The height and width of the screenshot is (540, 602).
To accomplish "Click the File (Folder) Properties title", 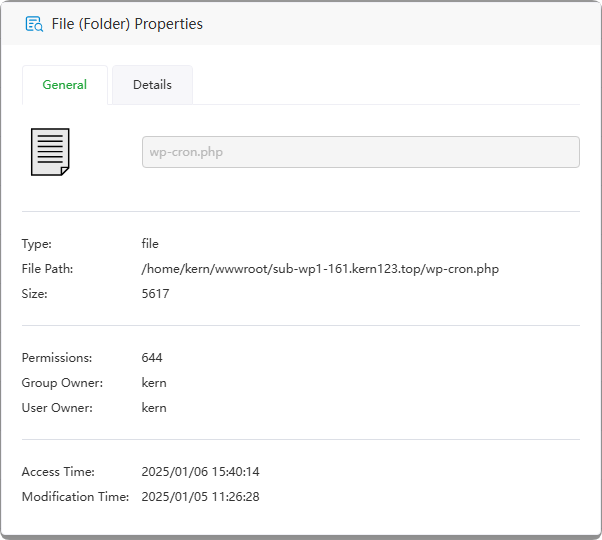I will coord(127,24).
